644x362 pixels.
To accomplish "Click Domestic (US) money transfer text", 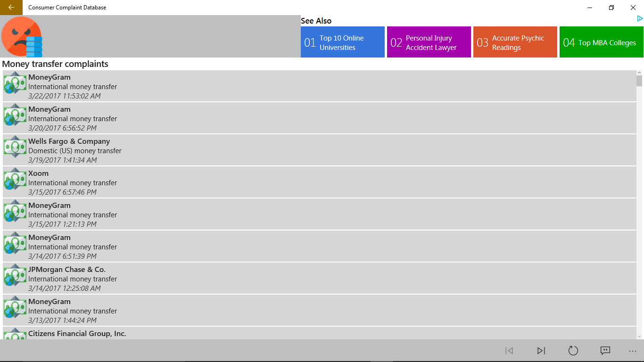I will click(75, 151).
